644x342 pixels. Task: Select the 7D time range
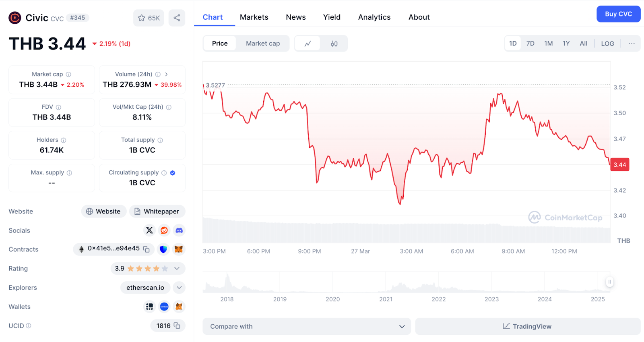tap(530, 44)
